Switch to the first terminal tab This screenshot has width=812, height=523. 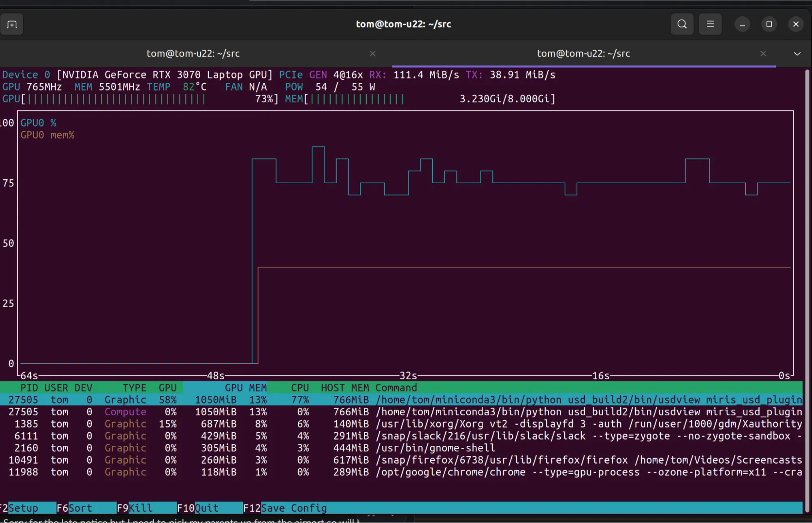pos(193,54)
